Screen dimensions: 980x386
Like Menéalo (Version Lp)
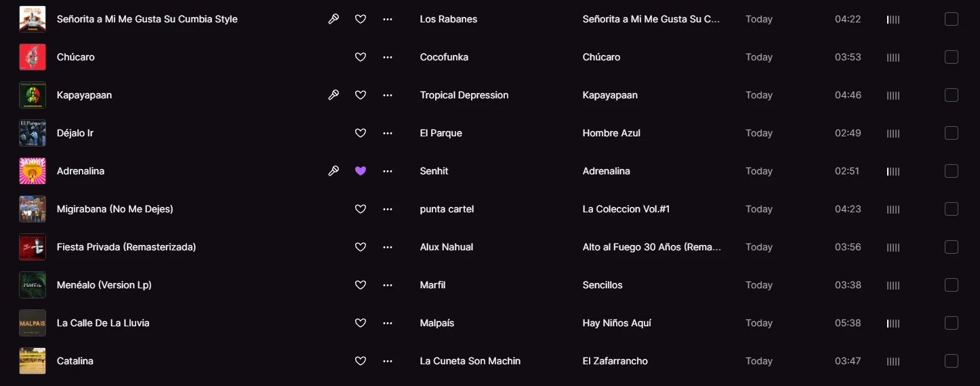[x=361, y=285]
